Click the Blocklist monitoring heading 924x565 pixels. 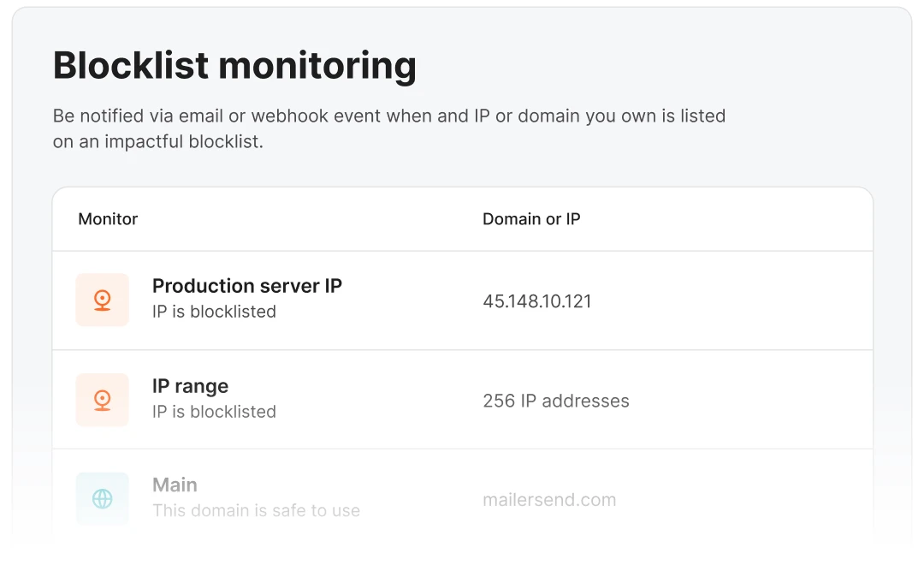[234, 66]
